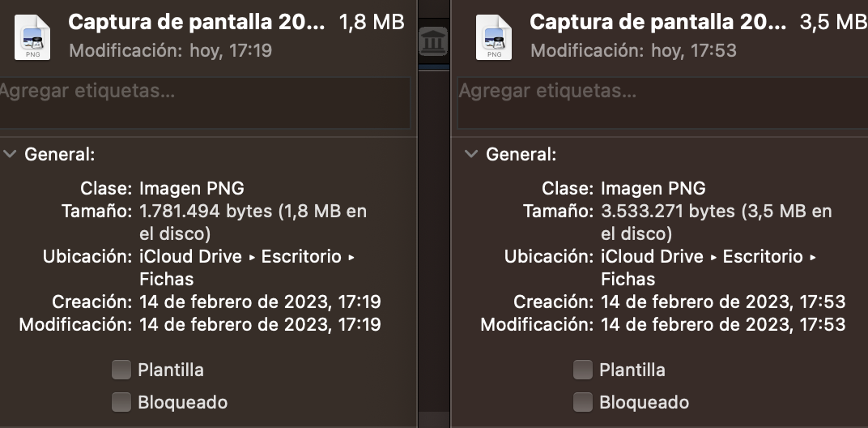Enable Bloqueado checkbox for the 17:19 screenshot
868x428 pixels.
(121, 402)
